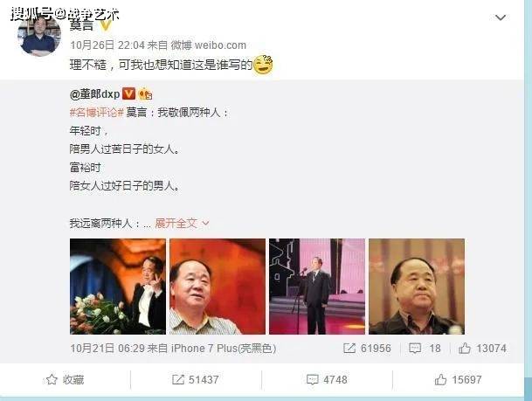Viewport: 532px width, 401px height.
Task: Open first photo with flowers
Action: point(118,287)
